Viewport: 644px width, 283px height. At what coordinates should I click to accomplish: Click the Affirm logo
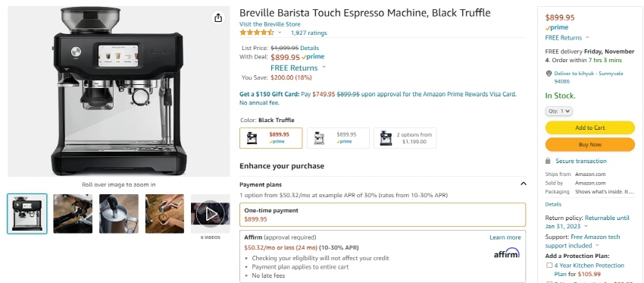click(506, 253)
